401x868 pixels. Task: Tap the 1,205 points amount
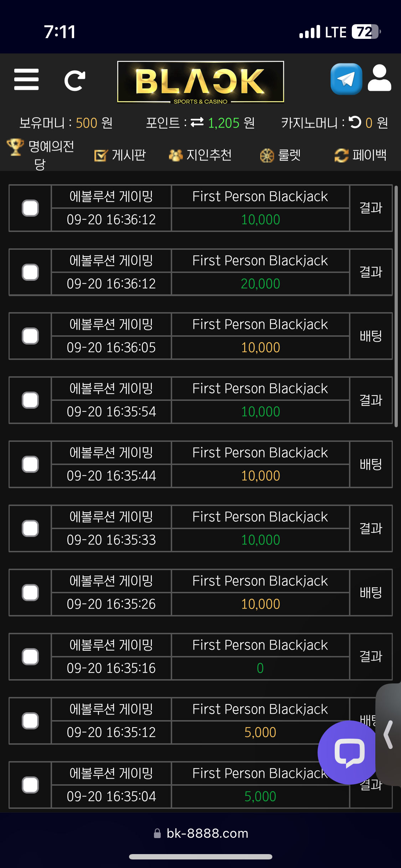coord(223,123)
